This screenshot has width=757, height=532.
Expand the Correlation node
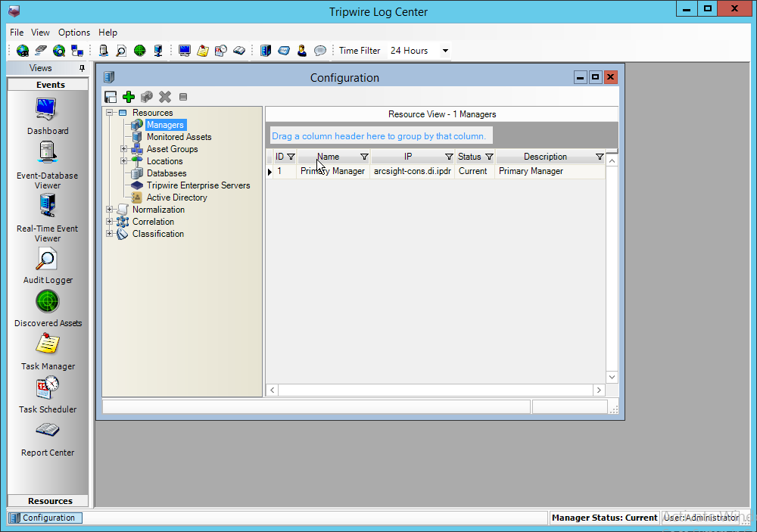coord(110,221)
